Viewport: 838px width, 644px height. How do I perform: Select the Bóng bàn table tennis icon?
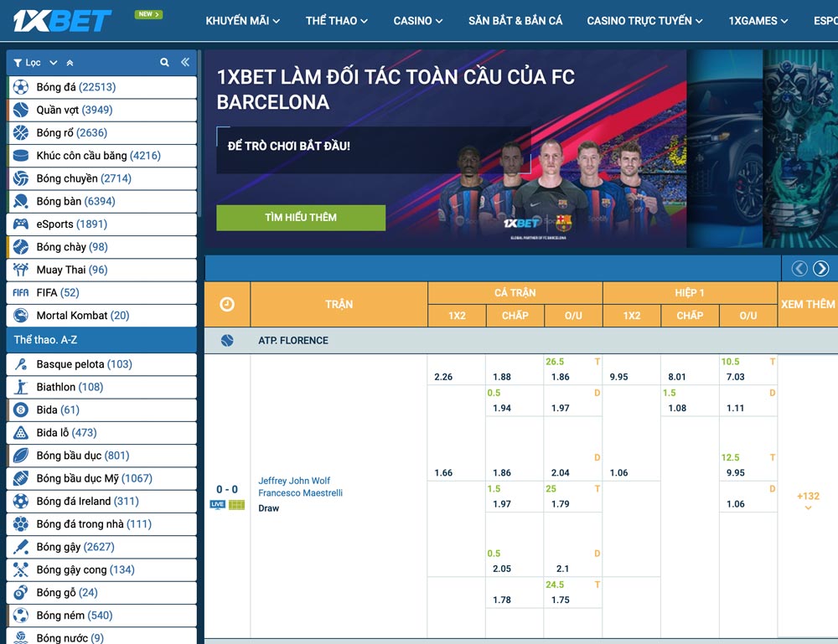coord(21,201)
